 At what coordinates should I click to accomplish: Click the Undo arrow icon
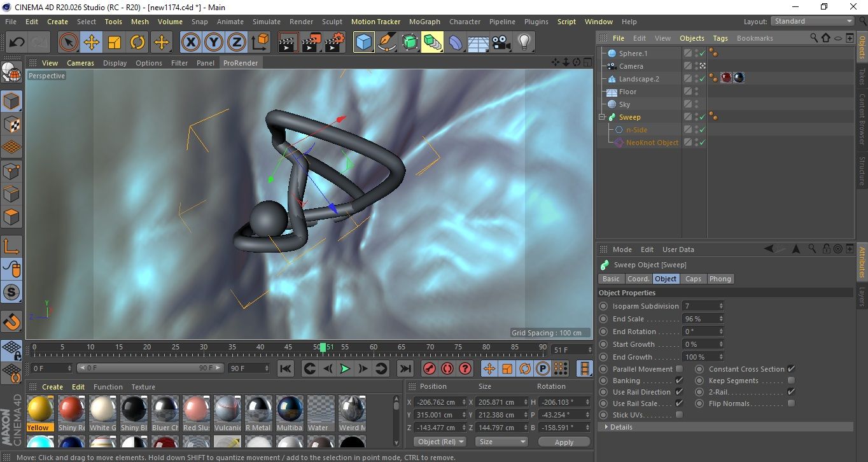(17, 43)
